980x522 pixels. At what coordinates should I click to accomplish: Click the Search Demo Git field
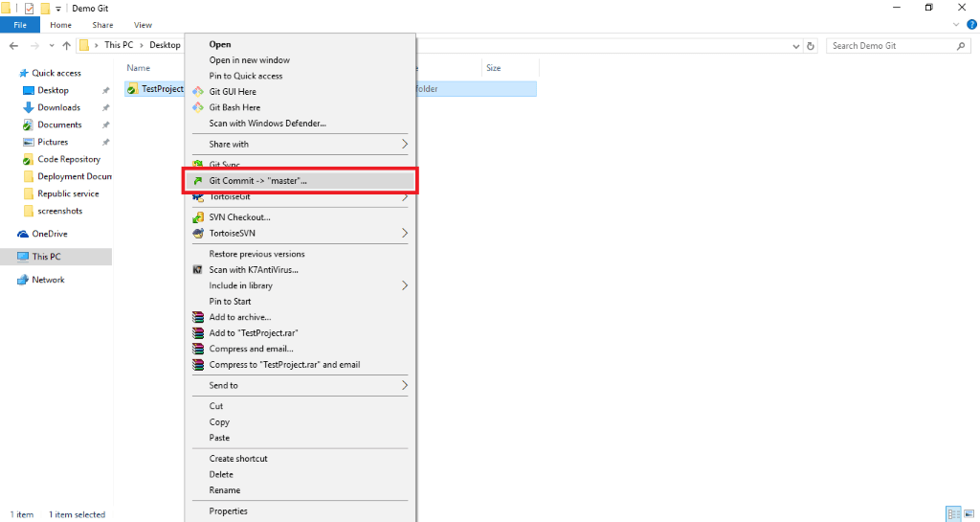(x=899, y=46)
